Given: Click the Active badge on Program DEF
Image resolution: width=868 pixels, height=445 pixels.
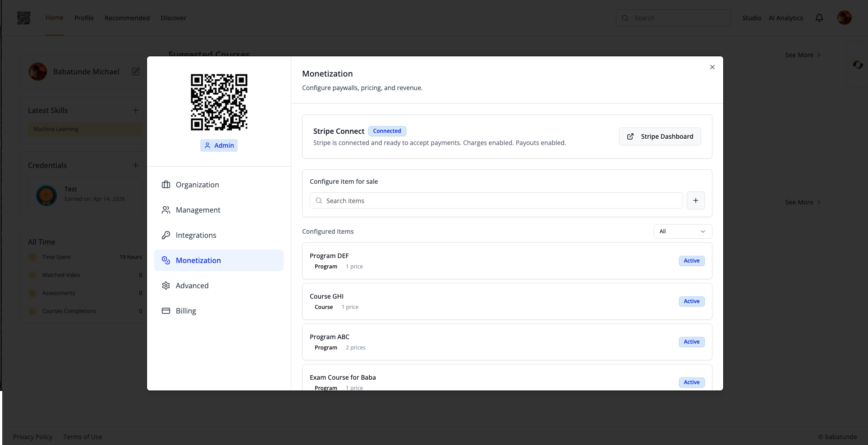Looking at the screenshot, I should tap(692, 261).
